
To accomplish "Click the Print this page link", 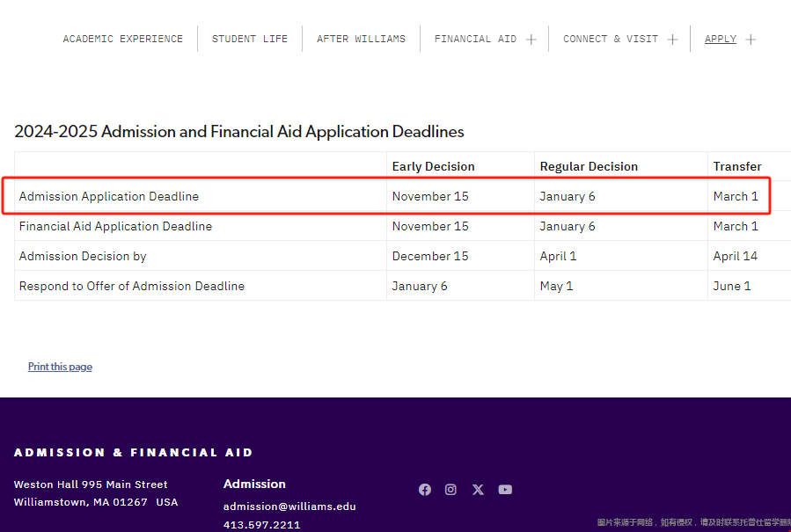I will tap(60, 367).
